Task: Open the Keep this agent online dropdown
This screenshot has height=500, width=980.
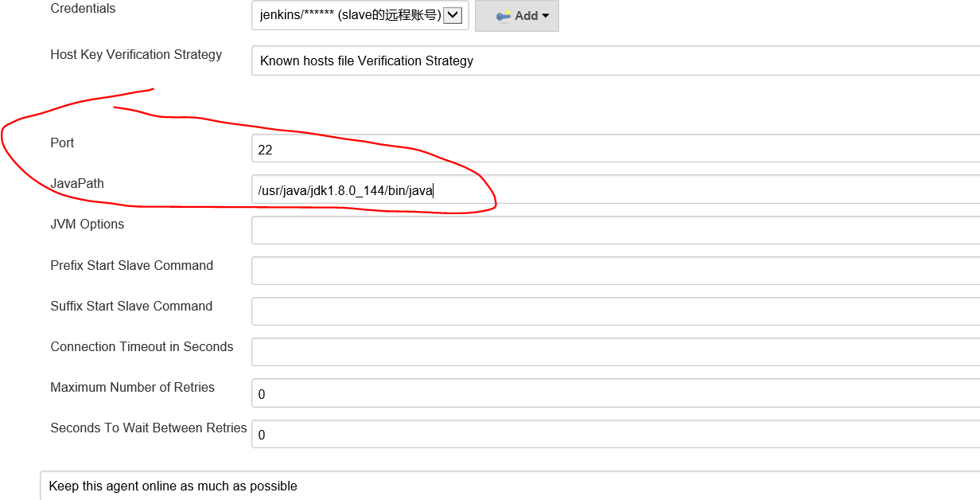Action: coord(510,486)
